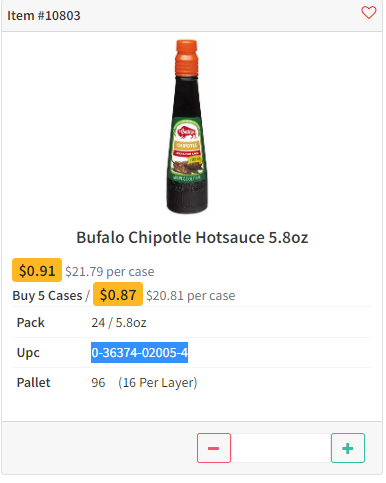Image resolution: width=386 pixels, height=483 pixels.
Task: Open the Bufalo hot sauce bottle image
Action: pyautogui.click(x=187, y=127)
